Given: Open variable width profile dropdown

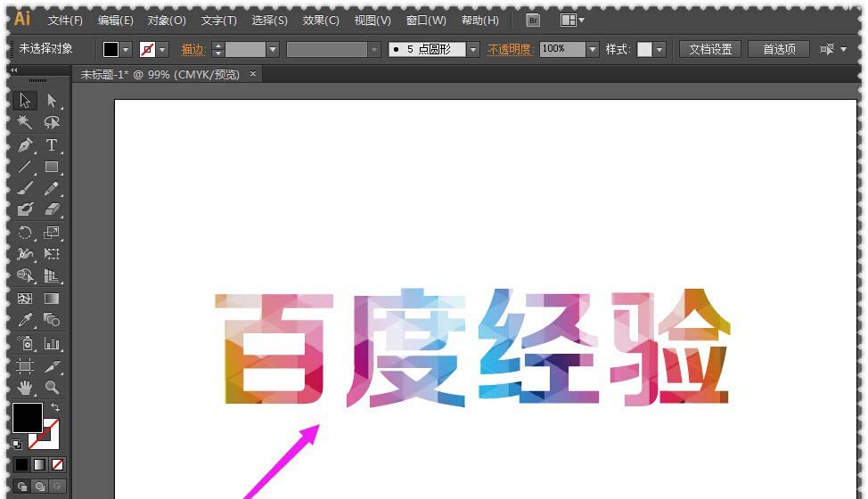Looking at the screenshot, I should coord(374,49).
